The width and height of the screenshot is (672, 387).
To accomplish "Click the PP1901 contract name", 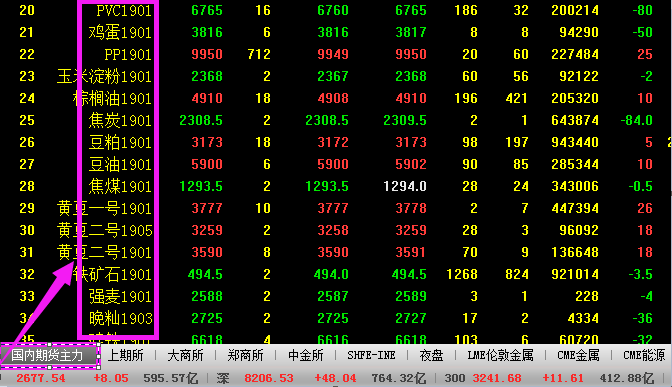I will pos(128,54).
